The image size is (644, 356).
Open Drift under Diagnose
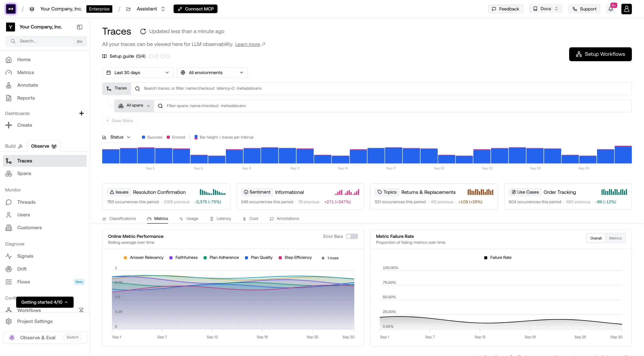point(45,269)
